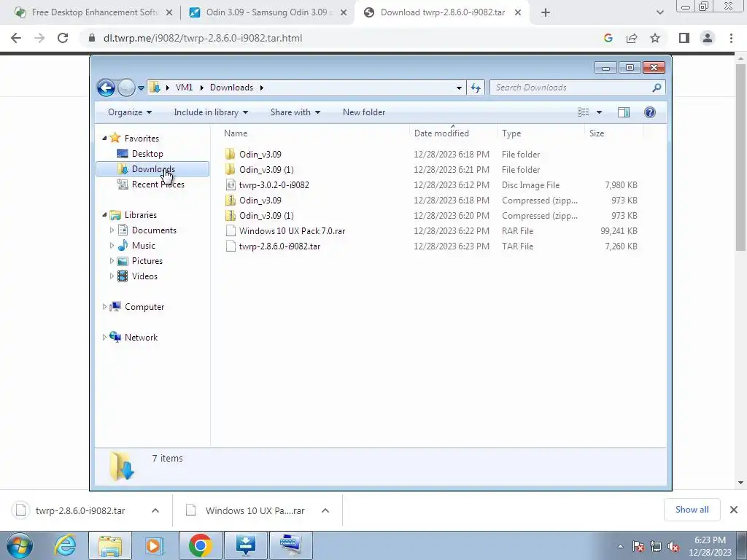Click Show all downloads
Image resolution: width=747 pixels, height=560 pixels.
(692, 510)
